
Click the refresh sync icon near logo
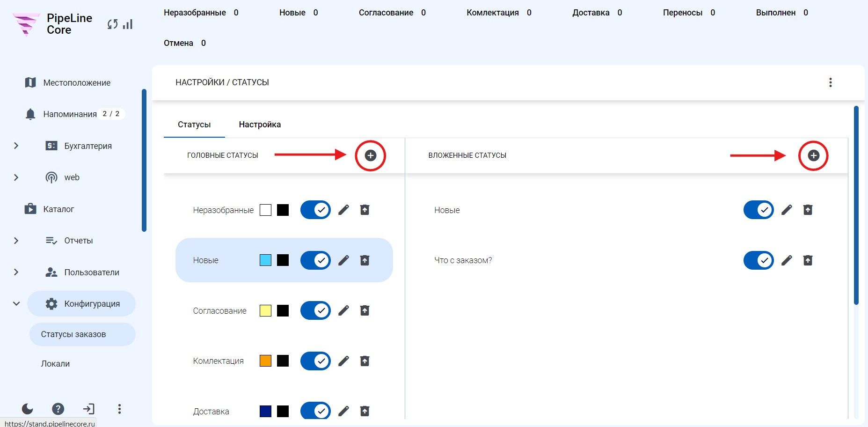pos(112,24)
